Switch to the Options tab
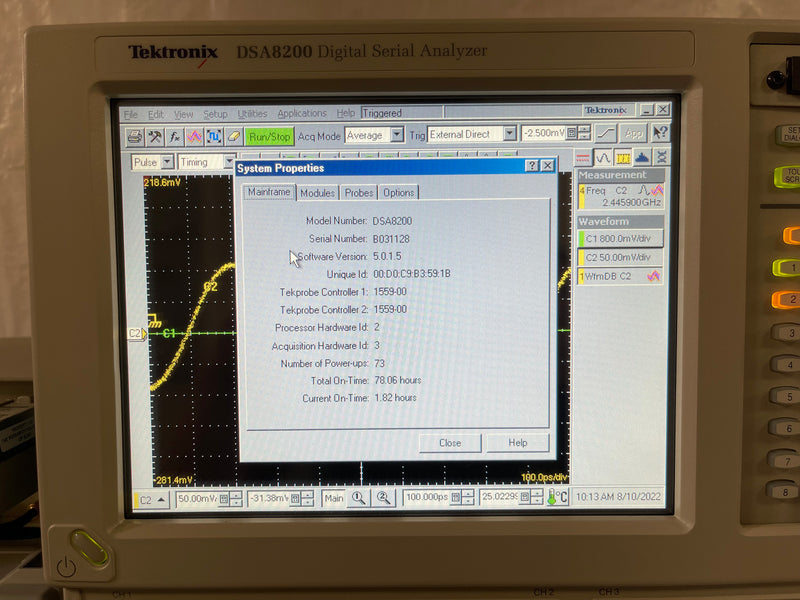 click(398, 193)
